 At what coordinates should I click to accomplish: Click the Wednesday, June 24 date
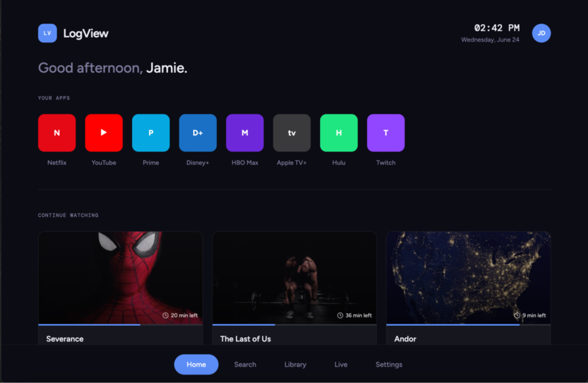[x=490, y=40]
